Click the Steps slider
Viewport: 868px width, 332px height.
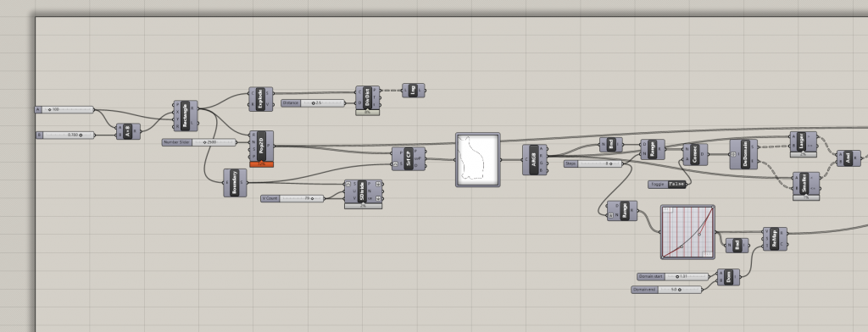click(593, 163)
